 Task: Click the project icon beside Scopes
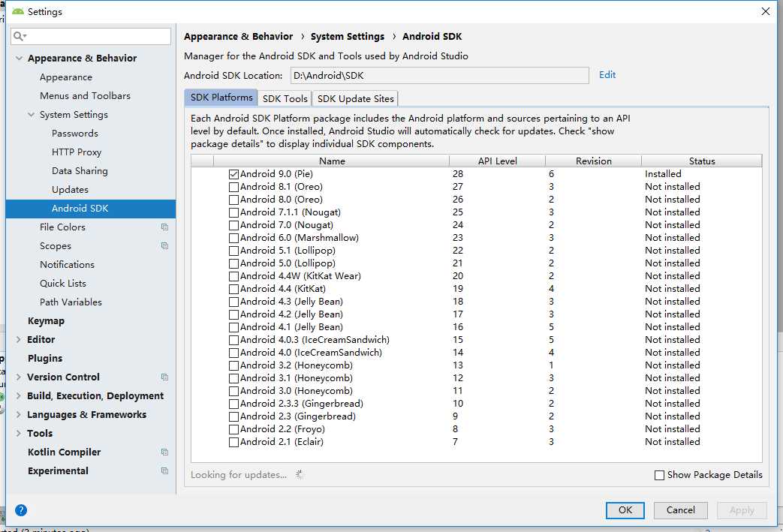(164, 245)
